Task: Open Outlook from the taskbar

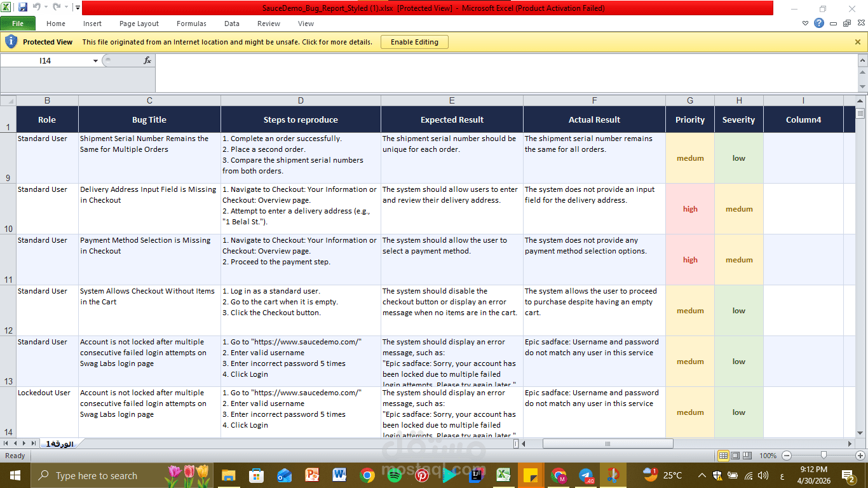Action: click(x=284, y=475)
